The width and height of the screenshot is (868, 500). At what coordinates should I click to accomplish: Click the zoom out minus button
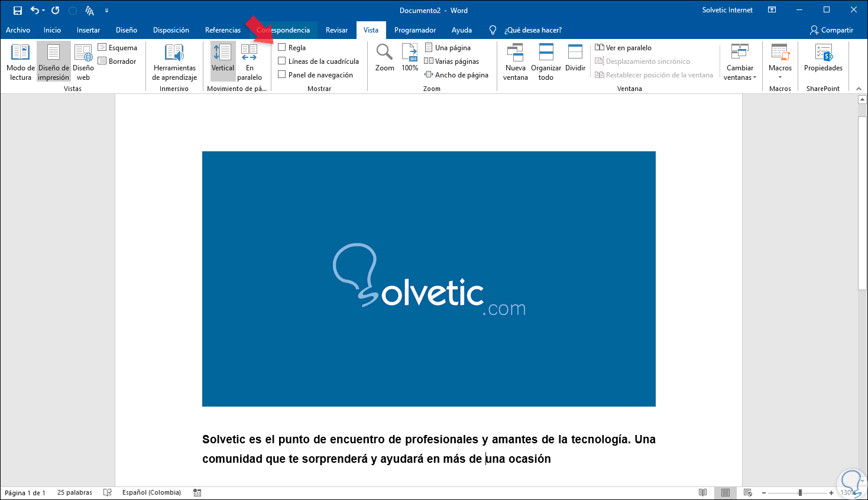pyautogui.click(x=764, y=492)
